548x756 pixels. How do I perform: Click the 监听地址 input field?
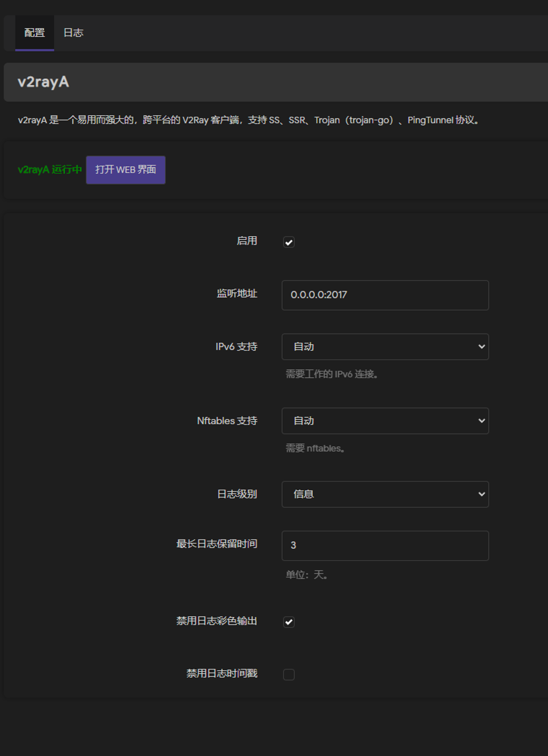[x=385, y=295]
